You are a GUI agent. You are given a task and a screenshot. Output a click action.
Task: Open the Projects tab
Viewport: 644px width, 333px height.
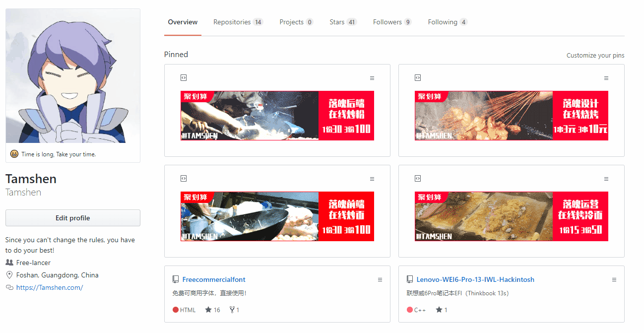coord(296,22)
